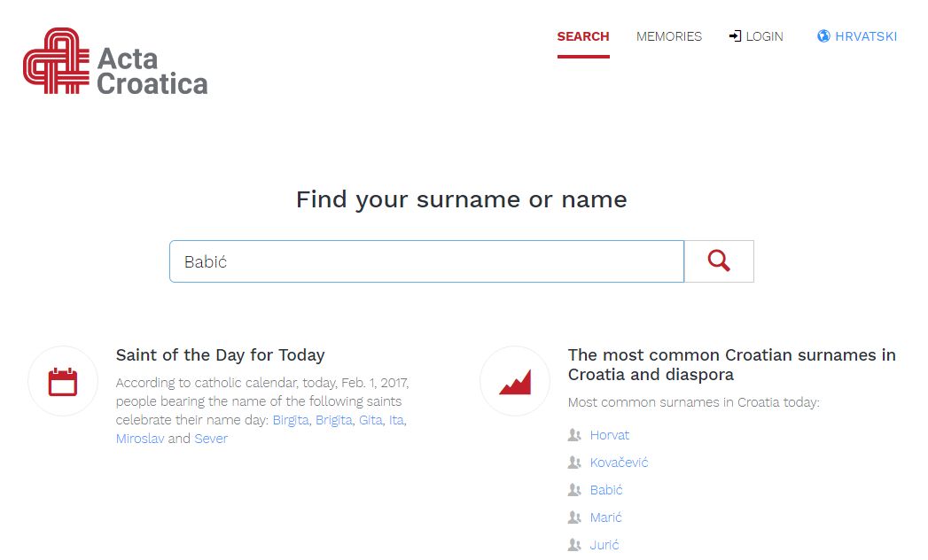Screen dimensions: 928x560
Task: Click the red chart trend icon
Action: (515, 382)
